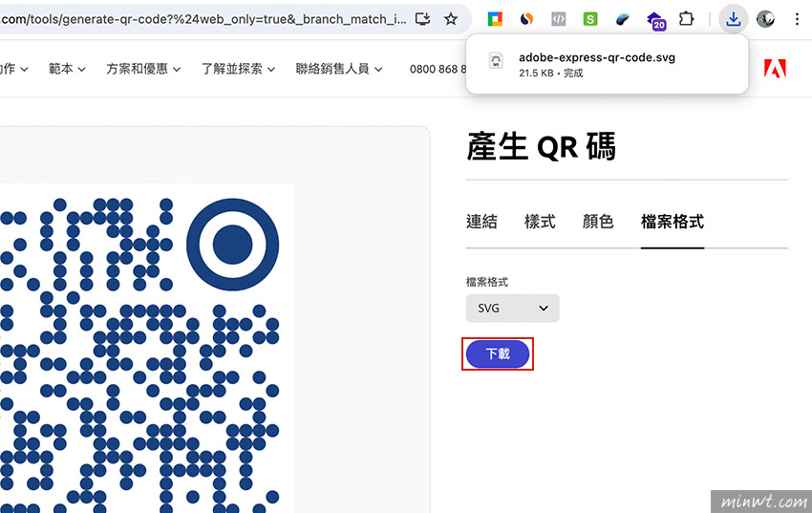812x513 pixels.
Task: Click the gray code-brackets extension icon
Action: pyautogui.click(x=558, y=20)
